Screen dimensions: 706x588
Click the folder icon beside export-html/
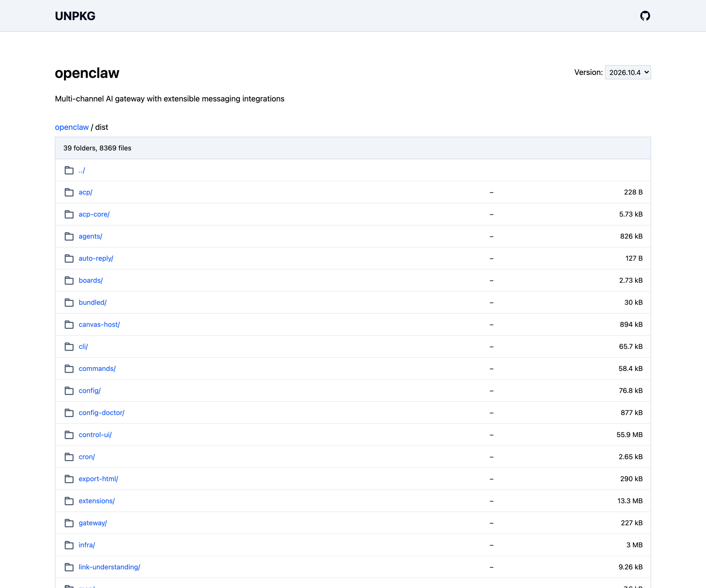(69, 479)
